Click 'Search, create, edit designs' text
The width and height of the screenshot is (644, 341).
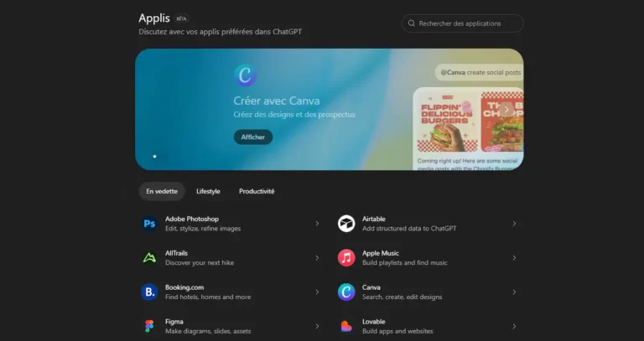pyautogui.click(x=402, y=297)
